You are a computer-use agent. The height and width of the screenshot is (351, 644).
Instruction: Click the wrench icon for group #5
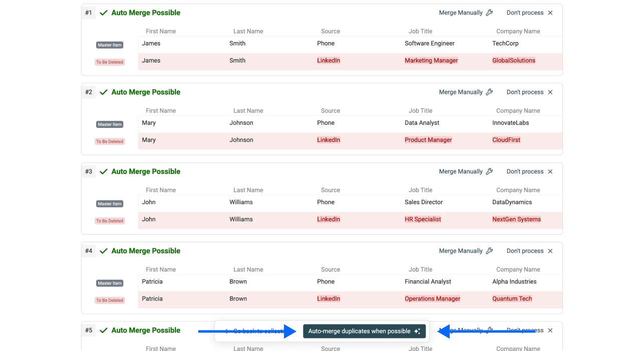coord(489,330)
